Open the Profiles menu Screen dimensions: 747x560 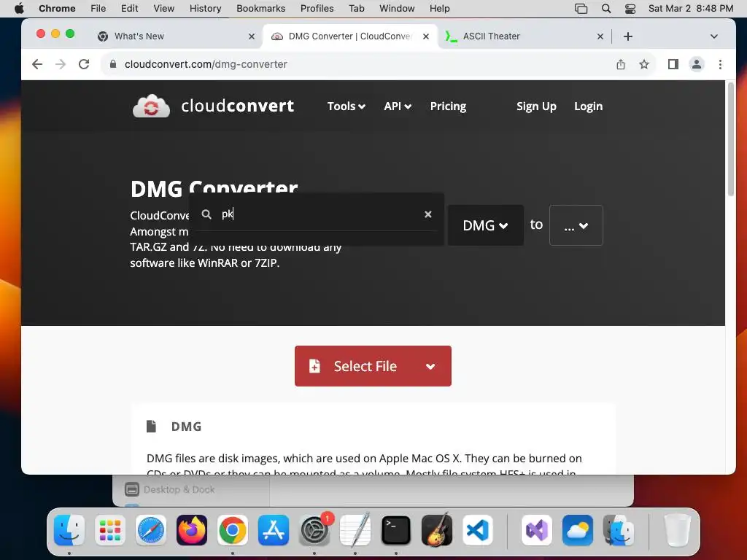tap(317, 9)
